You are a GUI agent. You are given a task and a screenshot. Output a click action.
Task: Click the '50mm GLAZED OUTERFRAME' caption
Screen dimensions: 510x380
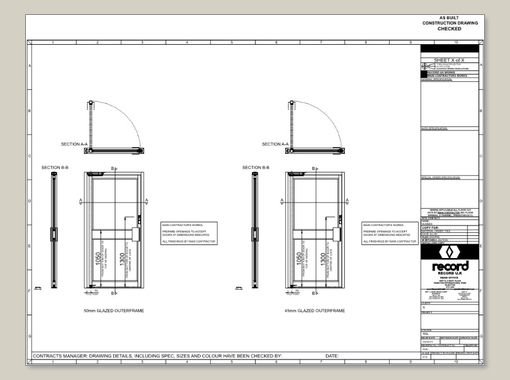[114, 311]
